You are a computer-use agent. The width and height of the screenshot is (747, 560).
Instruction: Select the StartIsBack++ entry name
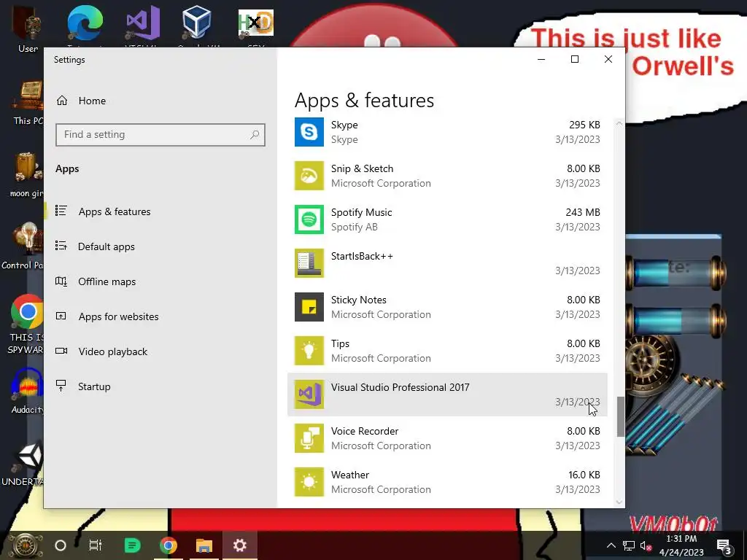click(362, 256)
